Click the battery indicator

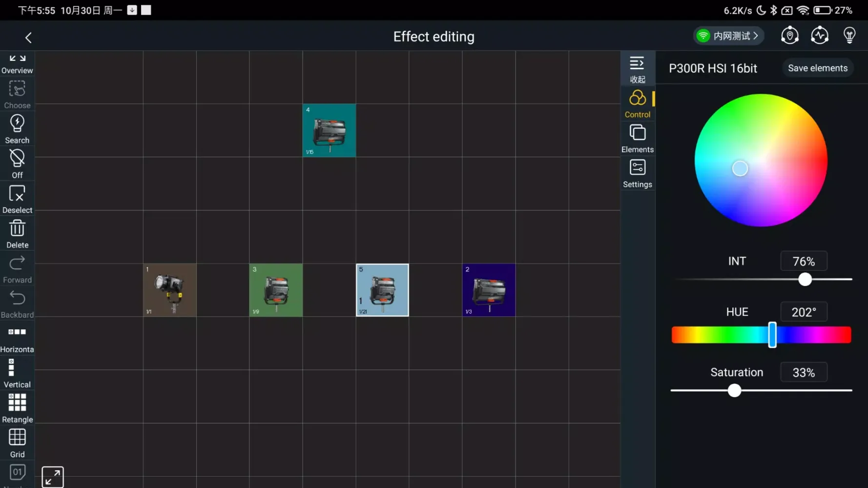(822, 10)
